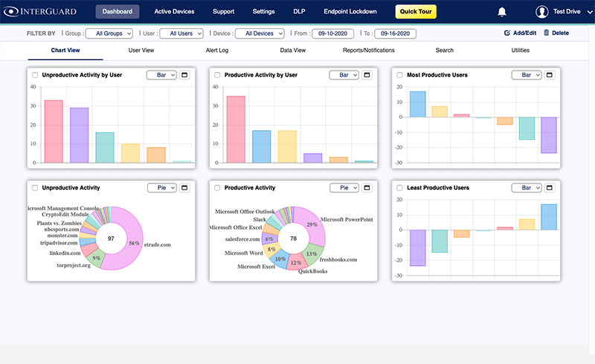Click the salesforce.com pie label
595x364 pixels.
242,239
